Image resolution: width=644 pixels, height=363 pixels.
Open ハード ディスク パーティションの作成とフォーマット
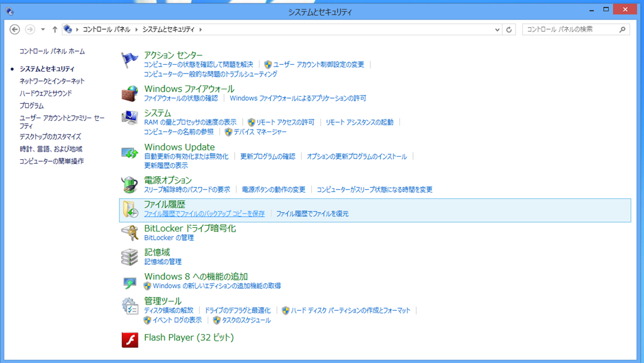click(350, 310)
